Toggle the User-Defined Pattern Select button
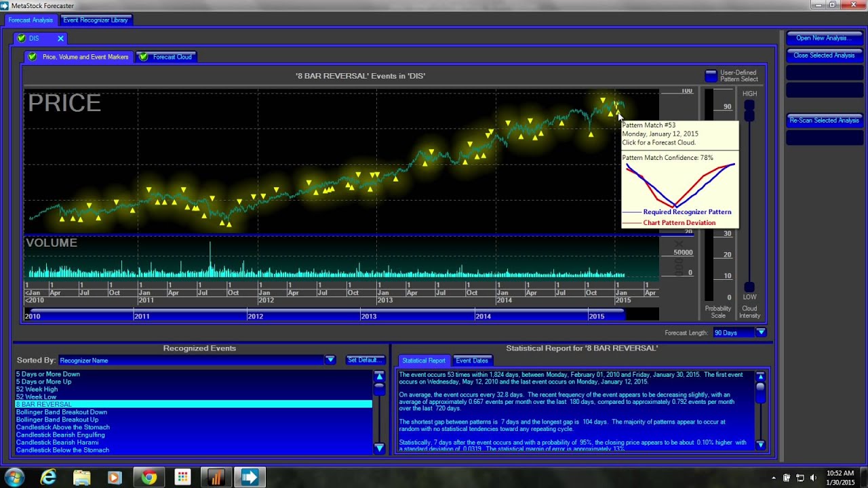 click(711, 75)
